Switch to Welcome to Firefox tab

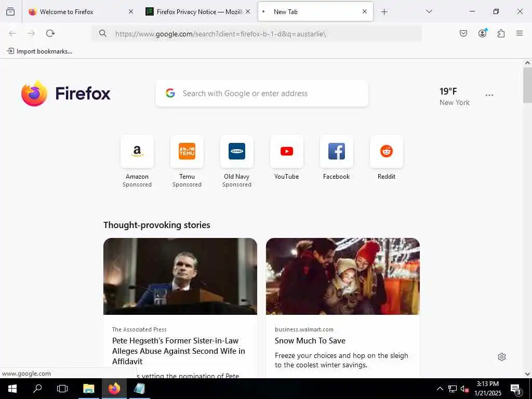(81, 12)
